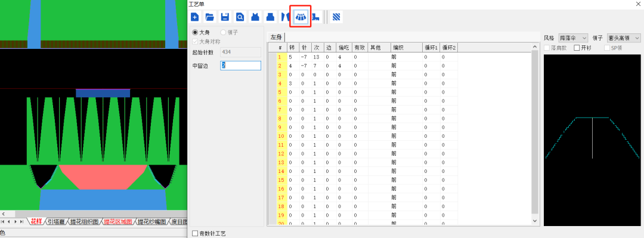The height and width of the screenshot is (238, 644).
Task: Click the 有效 column header
Action: tap(360, 48)
